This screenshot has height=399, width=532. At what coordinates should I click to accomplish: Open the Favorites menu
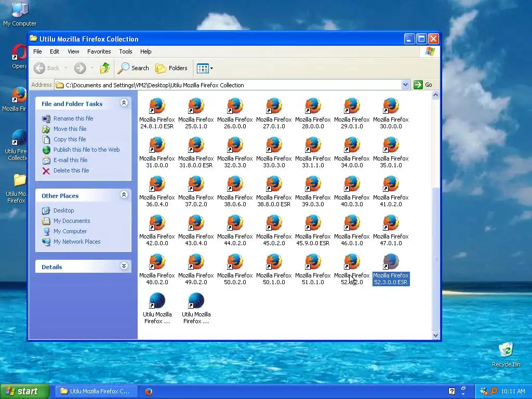click(99, 51)
